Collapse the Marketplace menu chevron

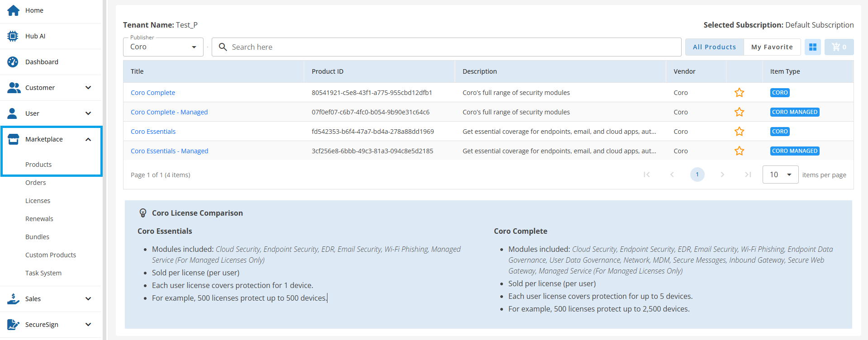point(88,139)
